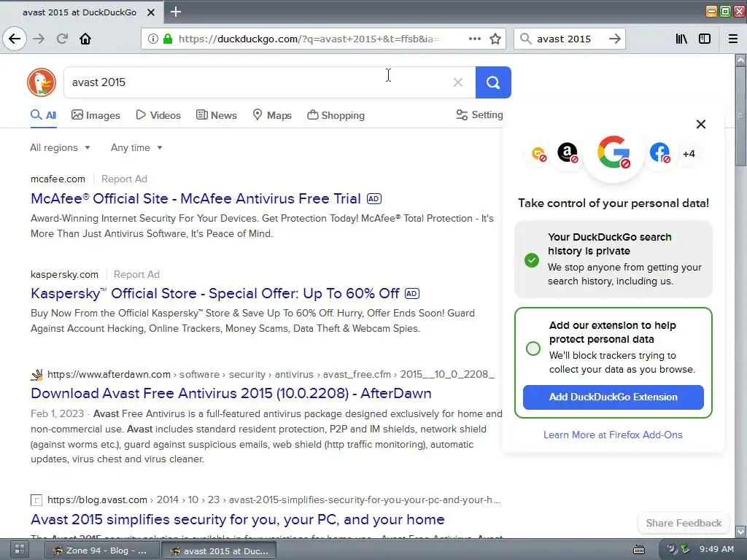Open Download Avast Free Antivirus 2015 AfterDawn link
Image resolution: width=747 pixels, height=560 pixels.
231,393
